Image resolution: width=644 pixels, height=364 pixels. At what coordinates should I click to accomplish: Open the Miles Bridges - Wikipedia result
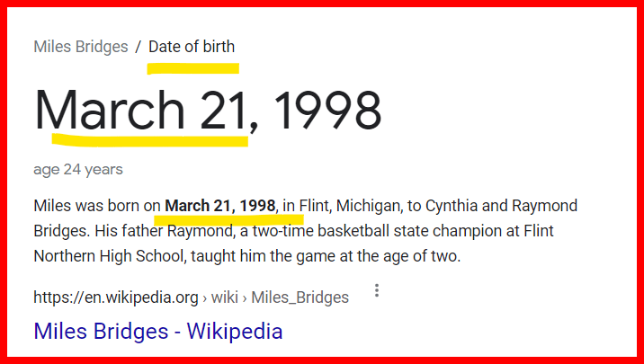(x=158, y=331)
